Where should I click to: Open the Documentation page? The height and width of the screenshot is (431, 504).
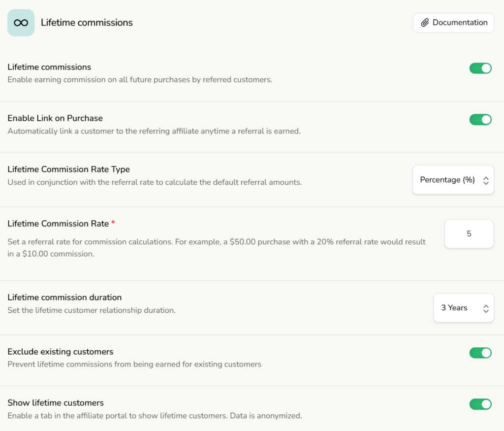(453, 22)
